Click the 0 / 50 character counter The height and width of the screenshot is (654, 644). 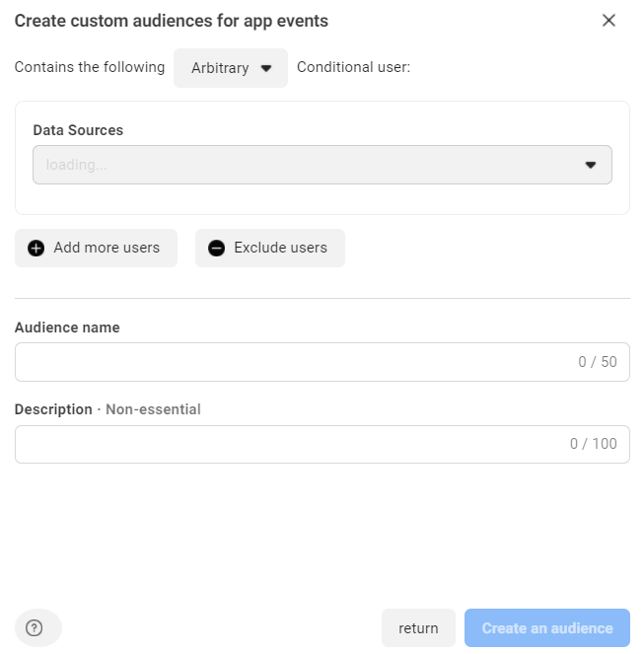(598, 362)
